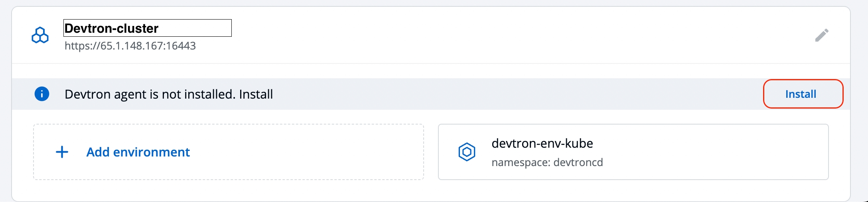Open the Add environment link
Image resolution: width=868 pixels, height=202 pixels.
tap(138, 152)
